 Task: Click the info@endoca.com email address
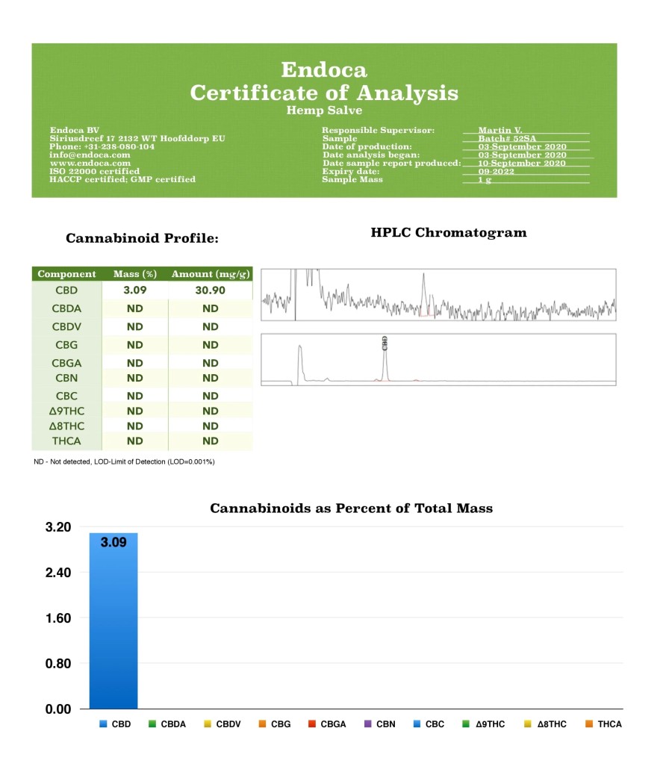[x=90, y=155]
